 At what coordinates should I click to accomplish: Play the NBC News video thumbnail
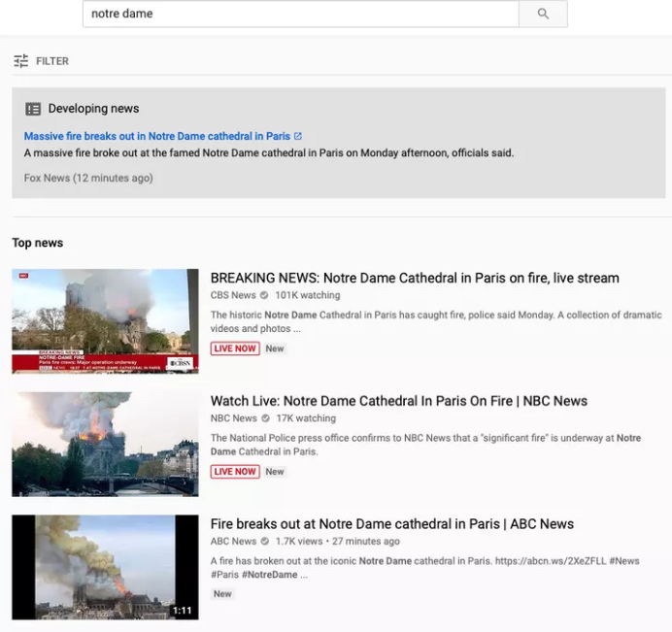105,444
